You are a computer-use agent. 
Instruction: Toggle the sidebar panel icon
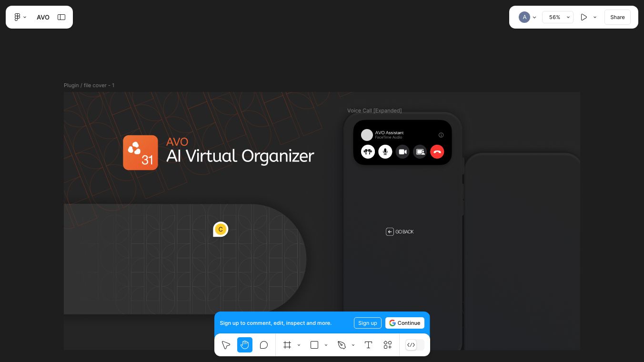[61, 17]
